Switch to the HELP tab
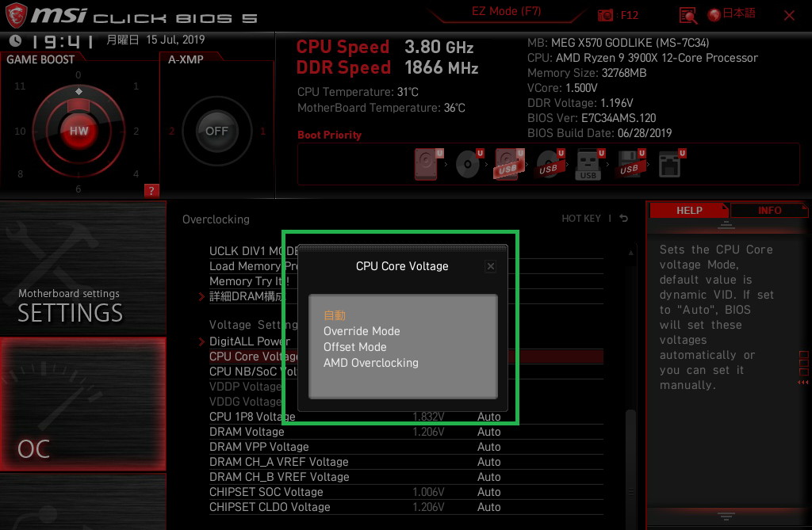 pyautogui.click(x=689, y=210)
